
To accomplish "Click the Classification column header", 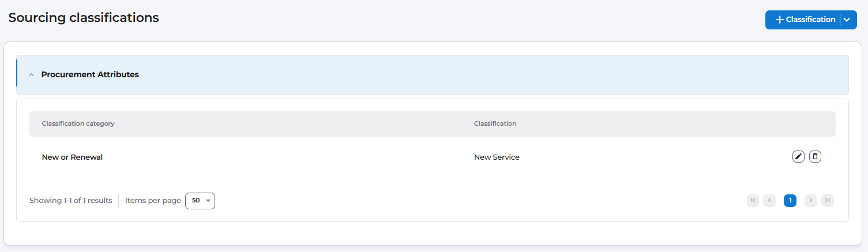I will pos(495,123).
